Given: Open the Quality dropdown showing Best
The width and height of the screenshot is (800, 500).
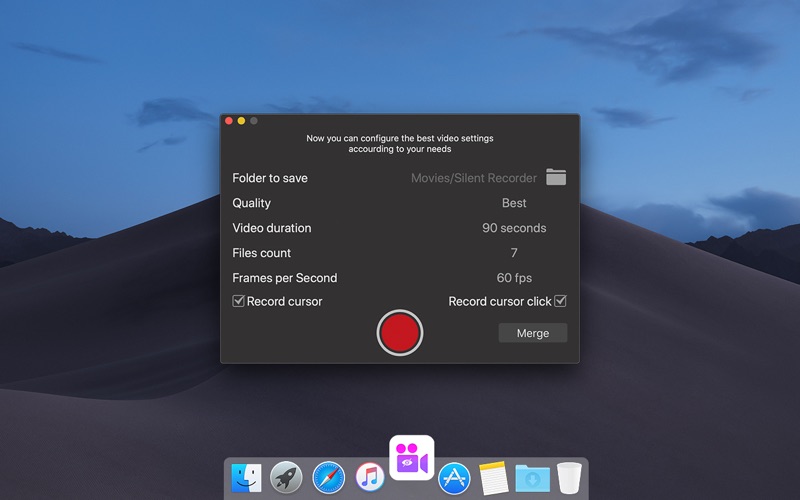Looking at the screenshot, I should (514, 203).
